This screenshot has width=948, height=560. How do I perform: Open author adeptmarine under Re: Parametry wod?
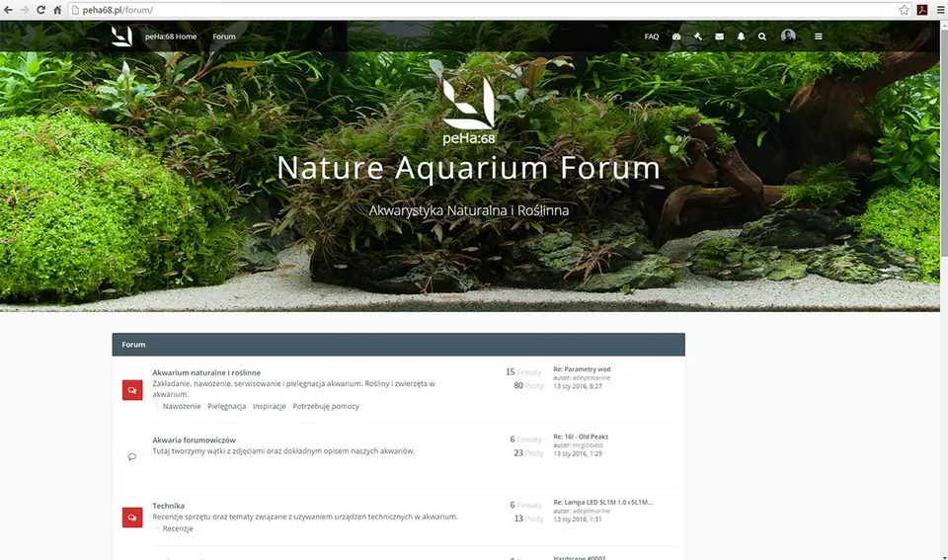[x=592, y=378]
